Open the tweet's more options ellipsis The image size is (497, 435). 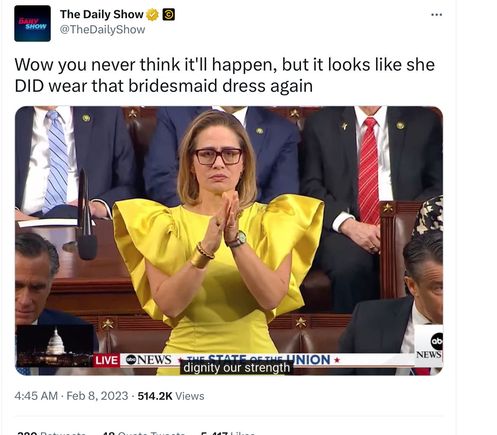click(436, 15)
